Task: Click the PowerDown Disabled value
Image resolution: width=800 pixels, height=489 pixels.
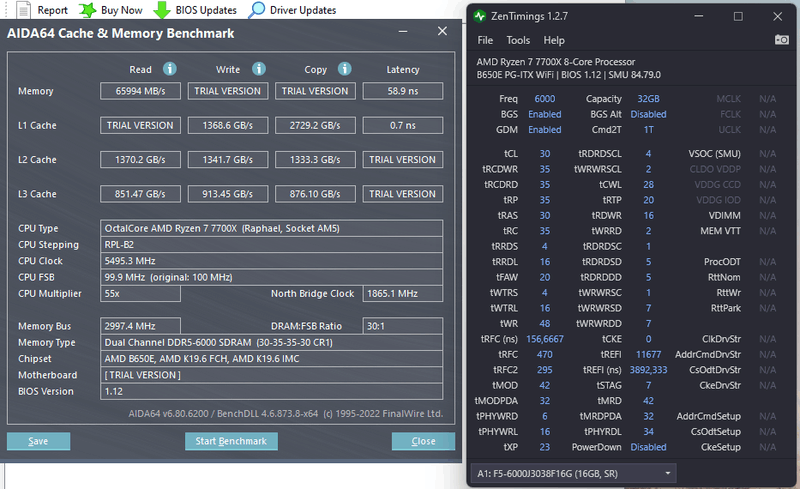Action: click(x=648, y=447)
